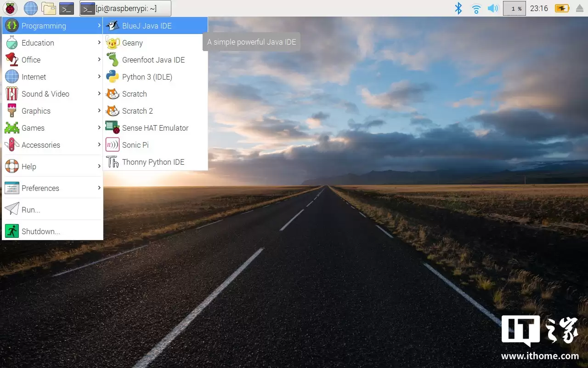Start the Sense HAT Emulator

(x=155, y=128)
